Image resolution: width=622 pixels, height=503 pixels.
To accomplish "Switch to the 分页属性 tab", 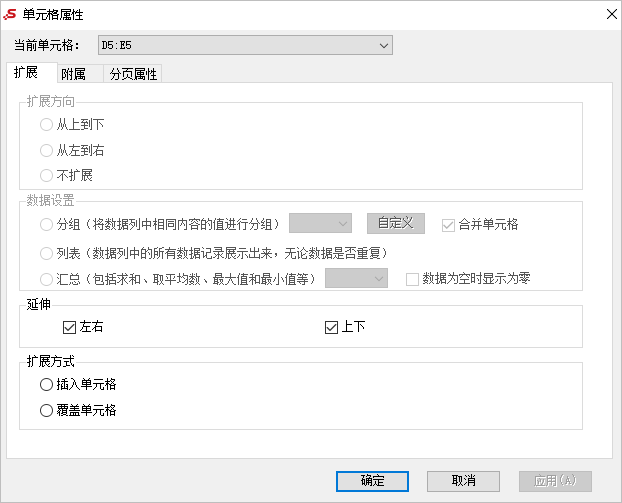I will [133, 74].
